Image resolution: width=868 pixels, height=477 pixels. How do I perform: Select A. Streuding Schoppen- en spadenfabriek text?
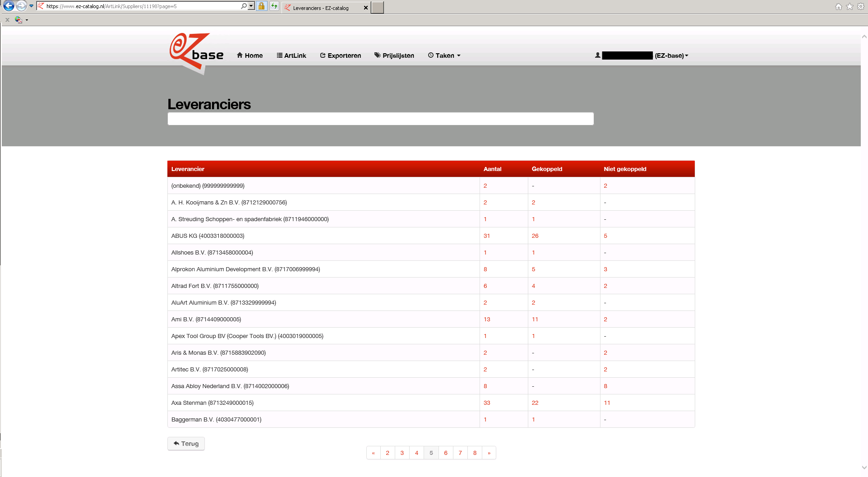[x=250, y=219]
